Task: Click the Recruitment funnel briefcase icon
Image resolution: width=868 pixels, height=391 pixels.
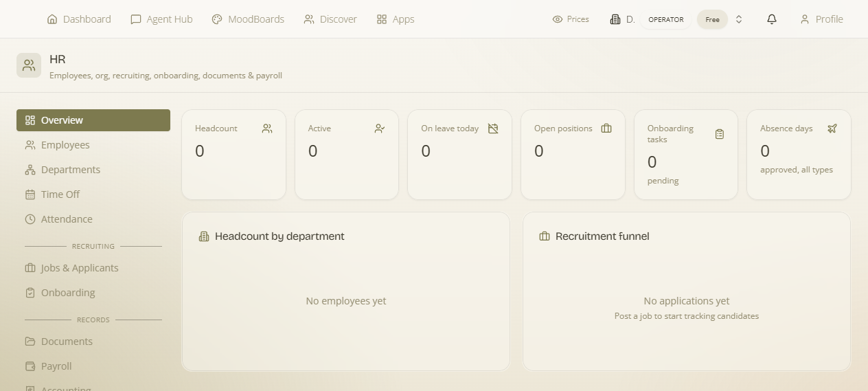Action: pos(545,236)
